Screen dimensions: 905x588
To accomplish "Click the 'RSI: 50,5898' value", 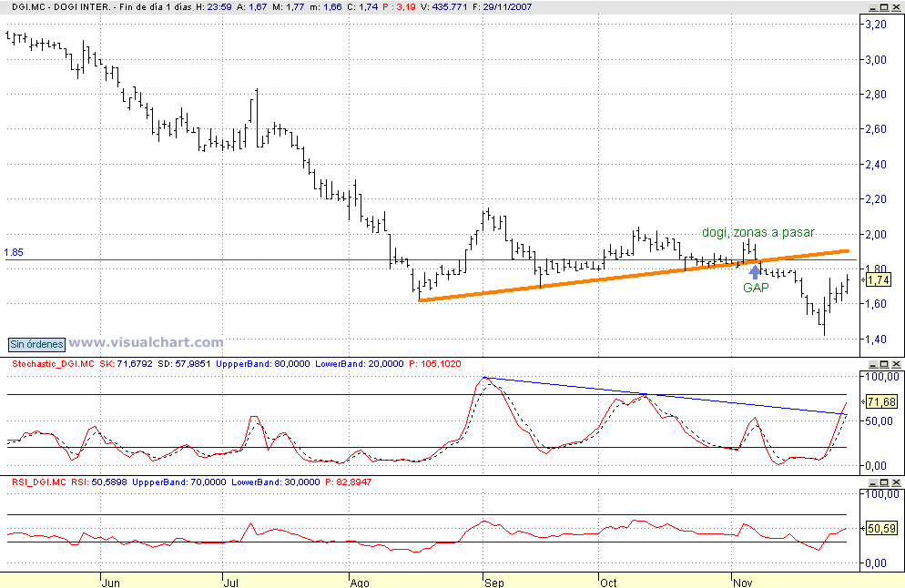I will pos(99,482).
